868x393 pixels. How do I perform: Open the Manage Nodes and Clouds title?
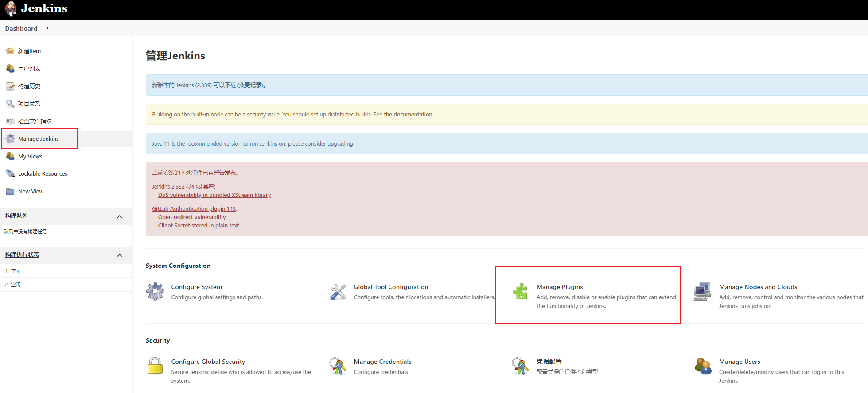[x=758, y=287]
